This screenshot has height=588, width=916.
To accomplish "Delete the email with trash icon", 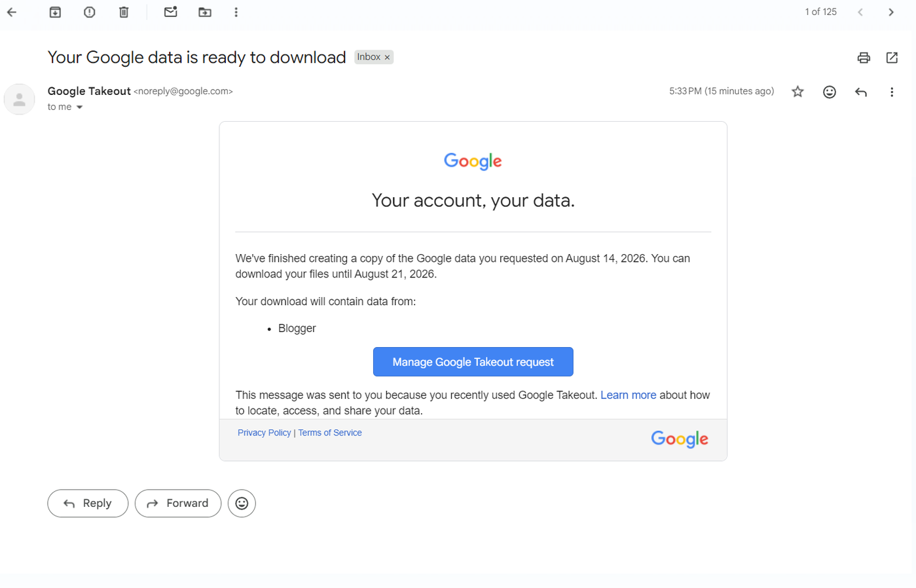I will (124, 12).
